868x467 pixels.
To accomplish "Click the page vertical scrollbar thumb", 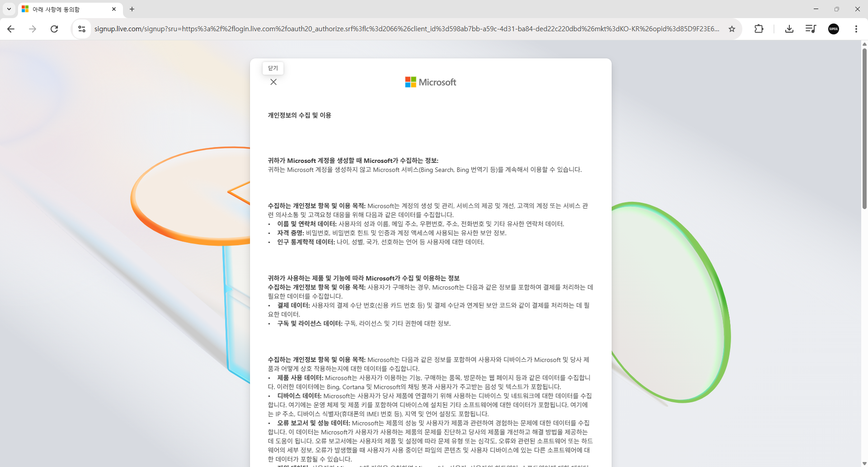I will tap(864, 128).
